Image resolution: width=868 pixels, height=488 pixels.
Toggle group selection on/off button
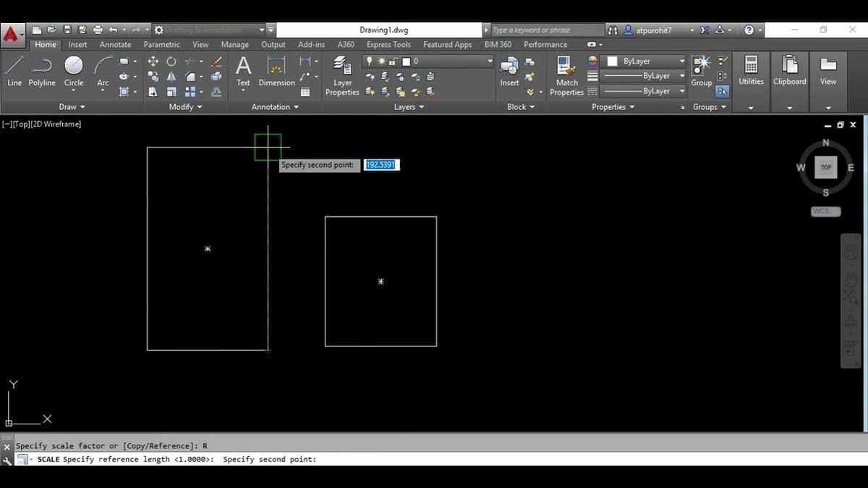click(x=723, y=92)
